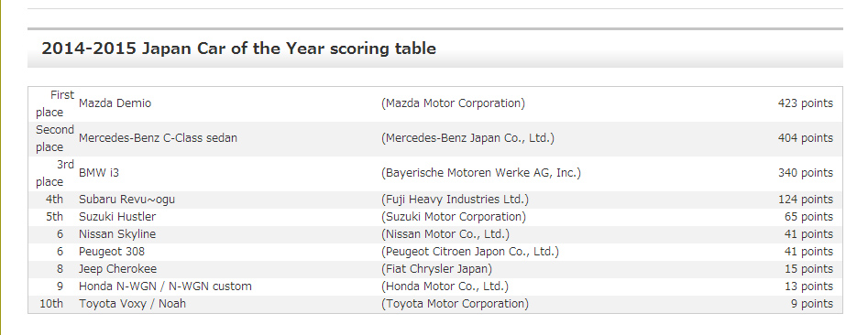Click '(Bayerische Motoren Werke AG, Inc.)' cell
Screen dimensions: 868x335
click(481, 173)
